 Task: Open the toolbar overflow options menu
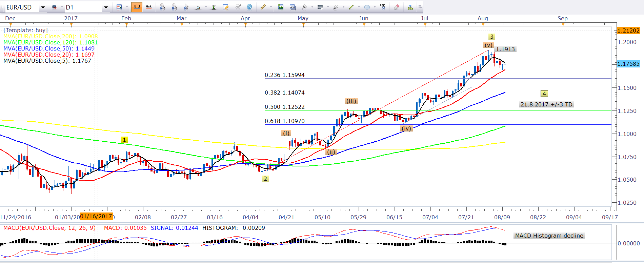pos(420,7)
